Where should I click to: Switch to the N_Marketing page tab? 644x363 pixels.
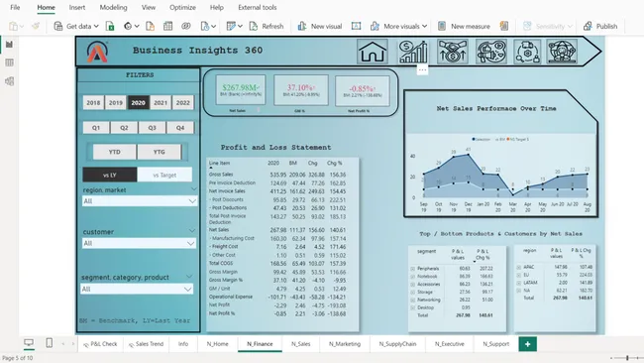click(x=345, y=344)
